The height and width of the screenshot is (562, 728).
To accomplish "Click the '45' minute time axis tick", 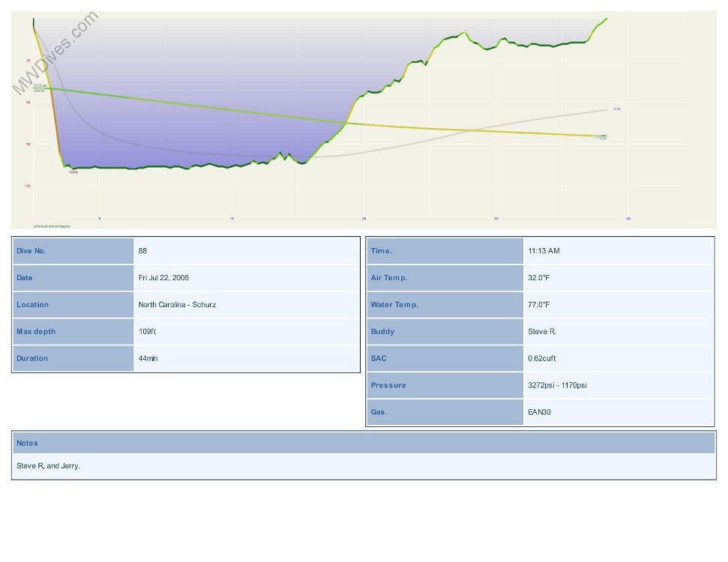I will [x=628, y=219].
